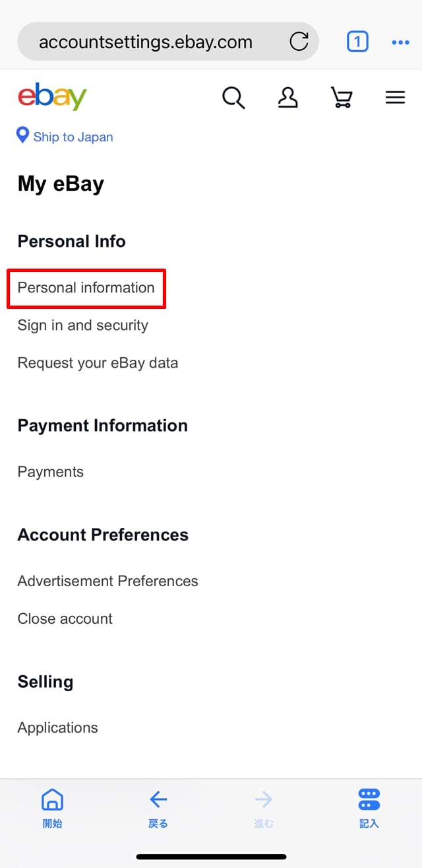Tap the home button in the bottom bar

tap(52, 807)
